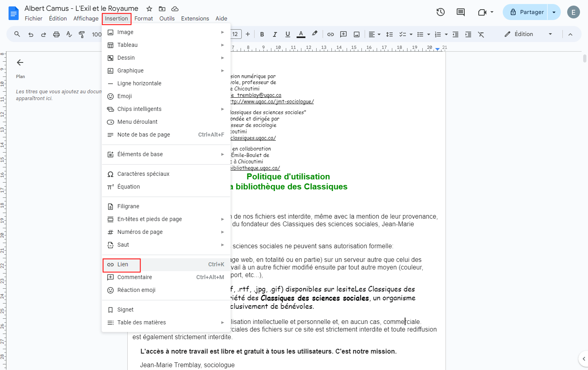Open the Fichier menu
Image resolution: width=588 pixels, height=370 pixels.
coord(34,18)
